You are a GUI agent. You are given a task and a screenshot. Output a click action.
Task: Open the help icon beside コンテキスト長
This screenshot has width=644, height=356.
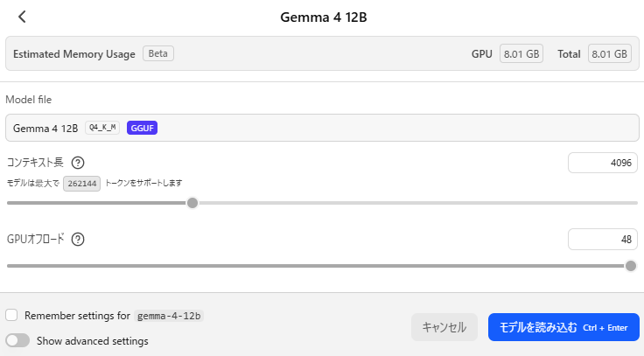[78, 163]
